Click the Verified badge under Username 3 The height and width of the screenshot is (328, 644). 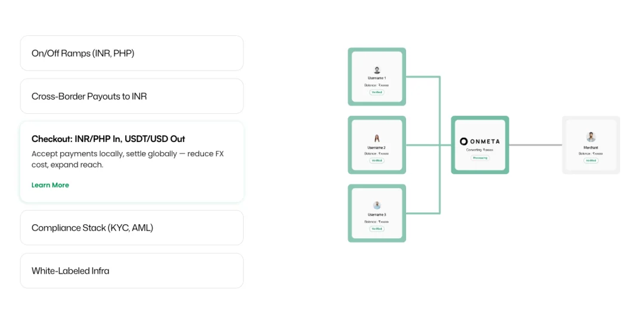[x=377, y=228]
